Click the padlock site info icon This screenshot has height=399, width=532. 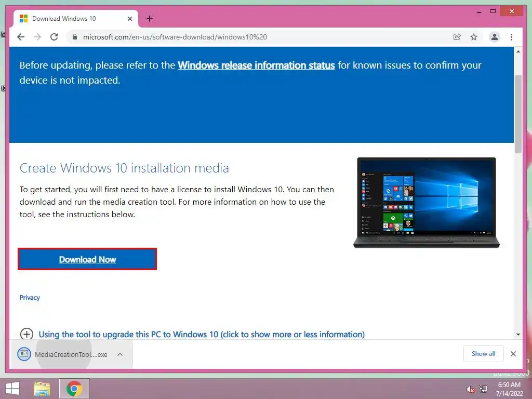click(x=75, y=37)
